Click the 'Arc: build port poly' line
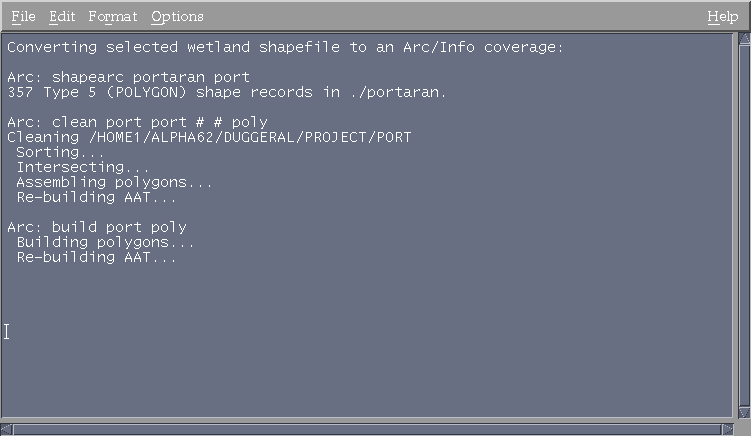The width and height of the screenshot is (751, 436). pos(97,227)
